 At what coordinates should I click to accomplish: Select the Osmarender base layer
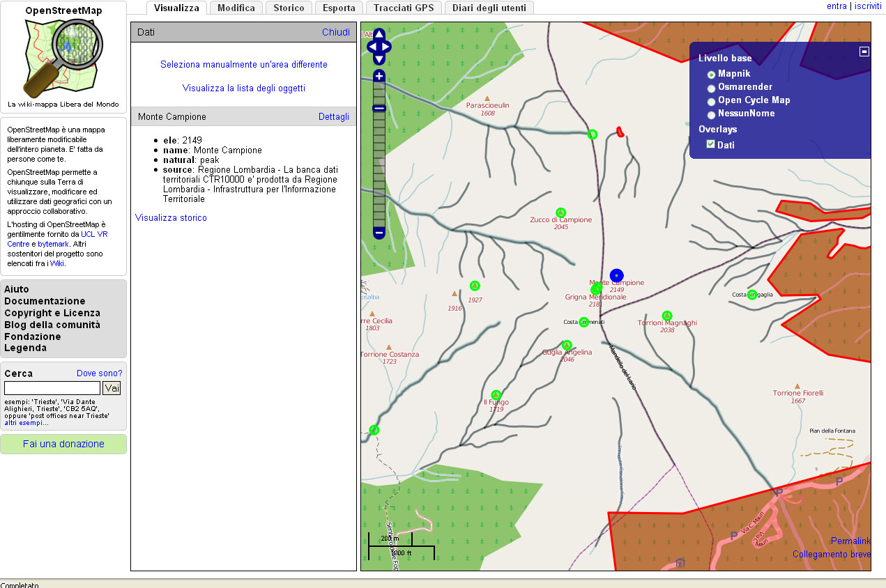tap(711, 88)
